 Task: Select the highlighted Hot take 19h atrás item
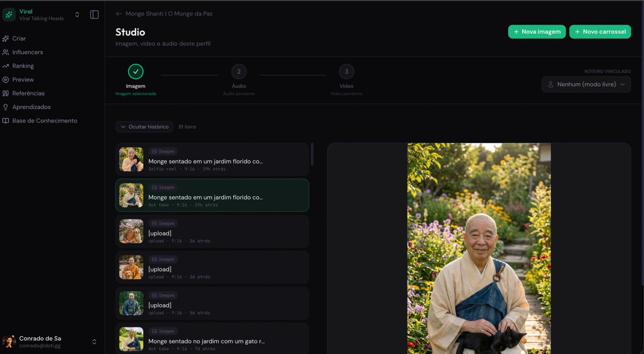click(x=212, y=195)
